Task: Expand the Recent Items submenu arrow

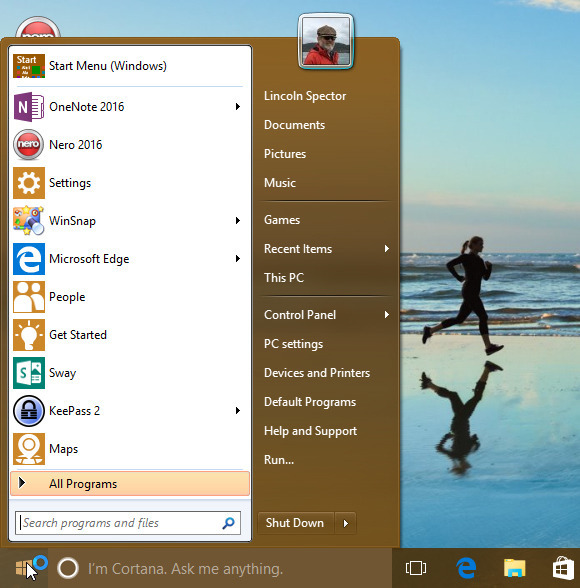Action: [387, 249]
